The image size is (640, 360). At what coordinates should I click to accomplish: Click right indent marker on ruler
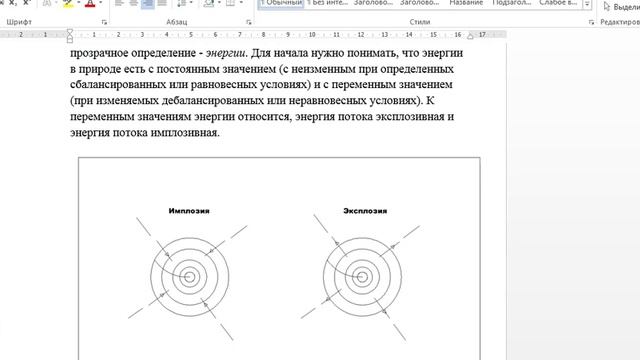[x=470, y=36]
